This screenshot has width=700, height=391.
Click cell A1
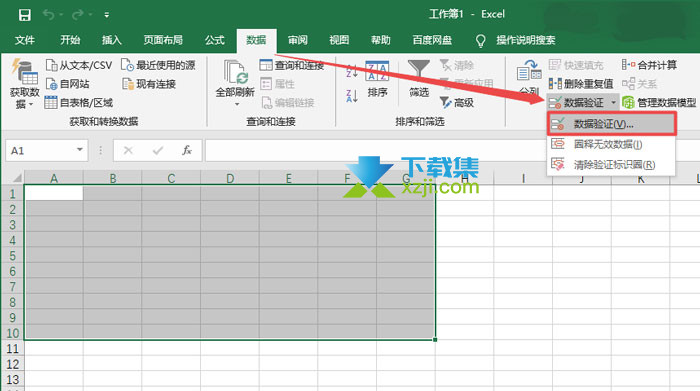54,193
